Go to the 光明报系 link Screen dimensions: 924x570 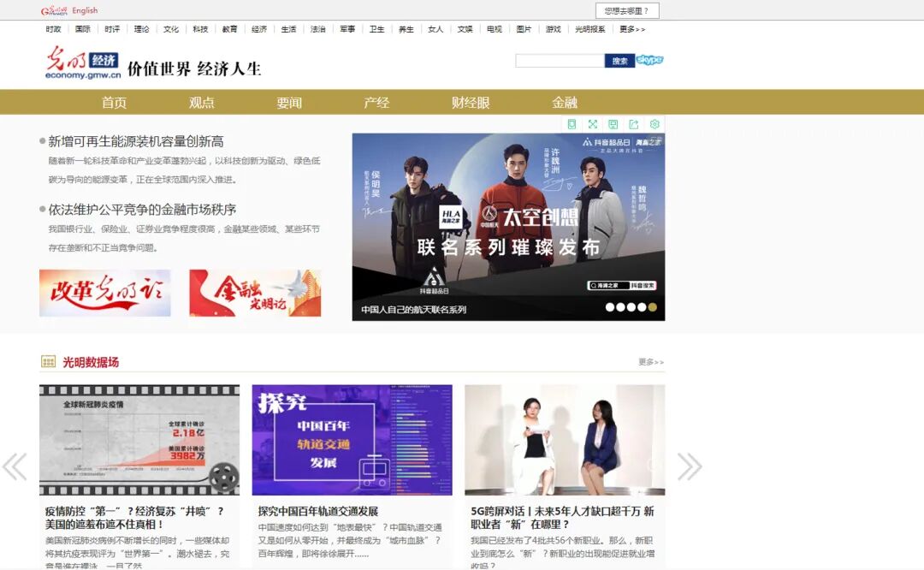click(x=589, y=29)
